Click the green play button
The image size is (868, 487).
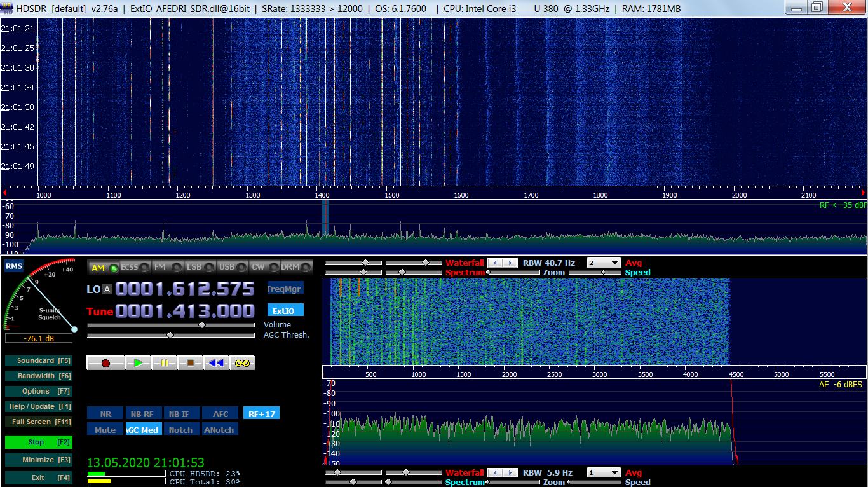tap(137, 363)
